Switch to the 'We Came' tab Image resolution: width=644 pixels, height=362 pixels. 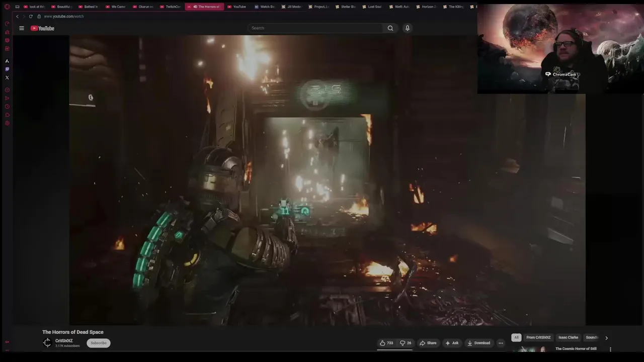click(x=116, y=7)
